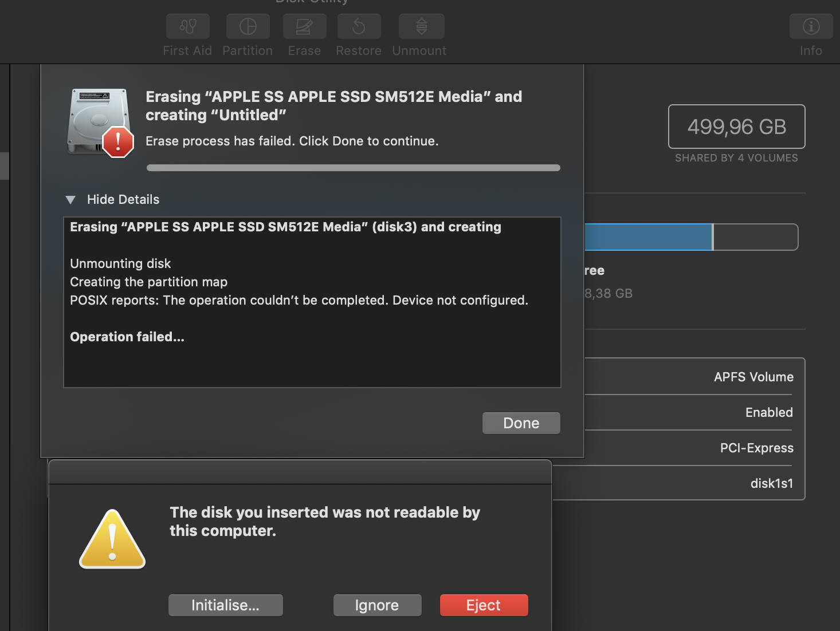Click the Unmount toolbar icon

pos(422,26)
